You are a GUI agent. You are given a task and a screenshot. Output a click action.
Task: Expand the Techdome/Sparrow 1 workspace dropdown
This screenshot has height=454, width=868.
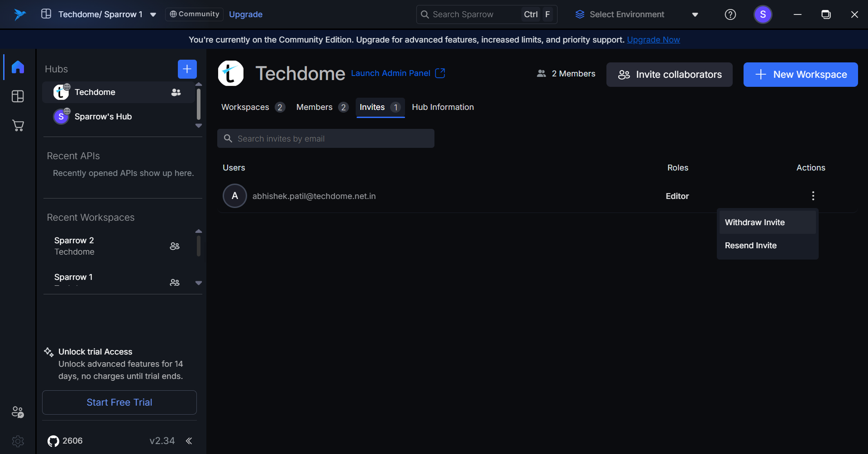[x=153, y=14]
